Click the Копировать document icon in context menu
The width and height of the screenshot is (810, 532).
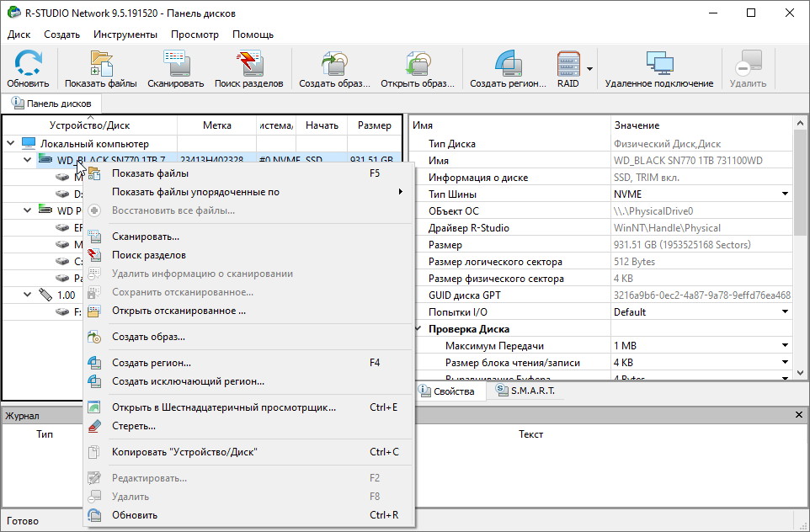click(x=94, y=452)
